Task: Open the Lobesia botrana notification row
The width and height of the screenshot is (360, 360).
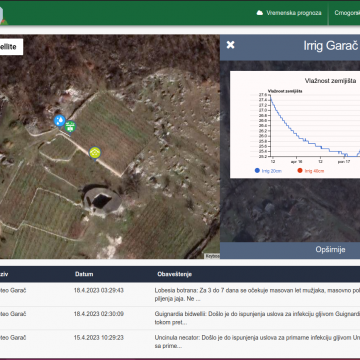Action: pos(180,295)
